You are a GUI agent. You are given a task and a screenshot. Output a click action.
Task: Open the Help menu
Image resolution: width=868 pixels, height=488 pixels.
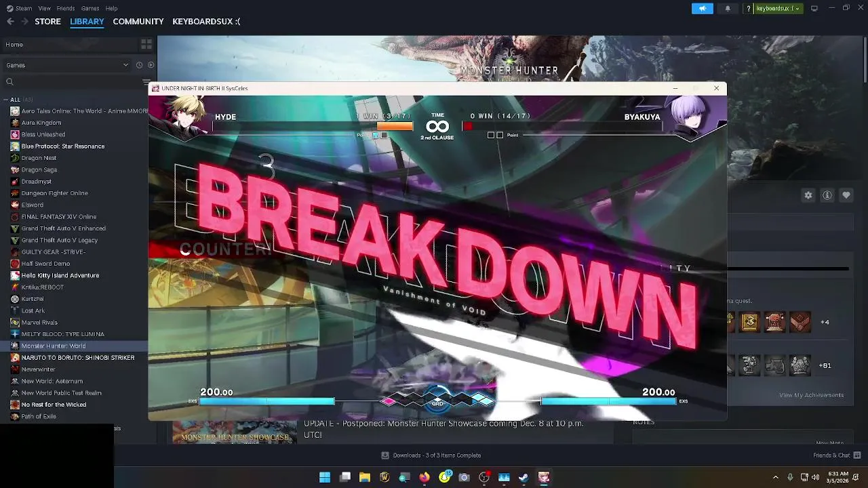coord(112,8)
